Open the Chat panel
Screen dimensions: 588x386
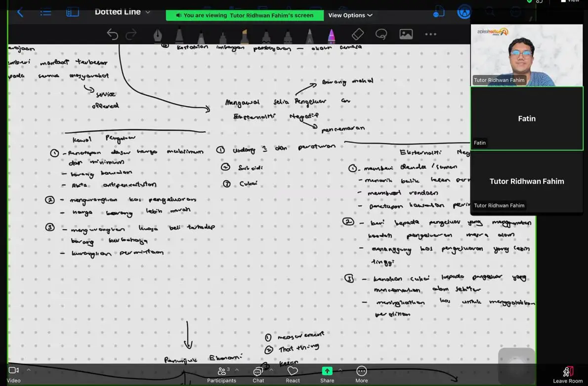pos(258,375)
